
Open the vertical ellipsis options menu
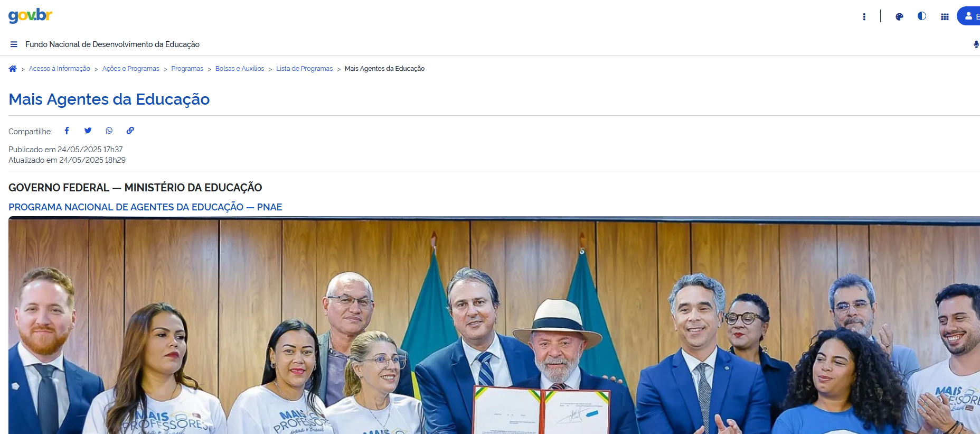click(864, 16)
